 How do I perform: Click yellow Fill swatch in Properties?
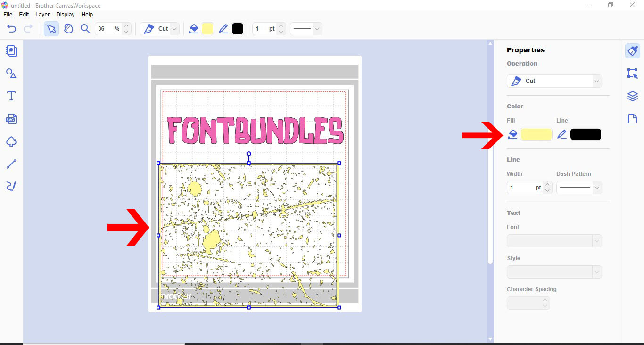536,134
